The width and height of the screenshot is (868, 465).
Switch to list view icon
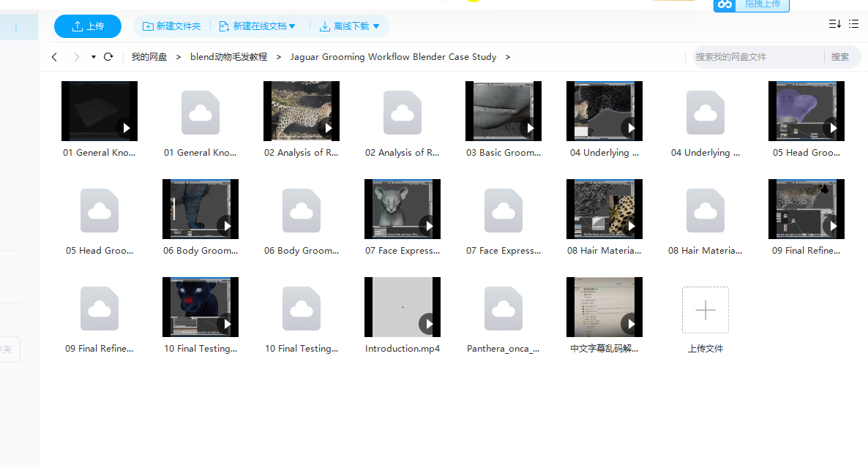(x=853, y=24)
